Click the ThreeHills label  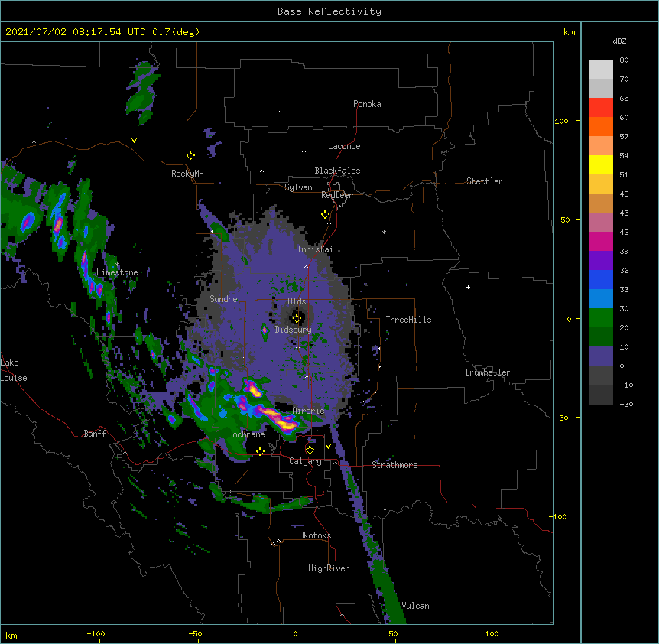(x=408, y=320)
